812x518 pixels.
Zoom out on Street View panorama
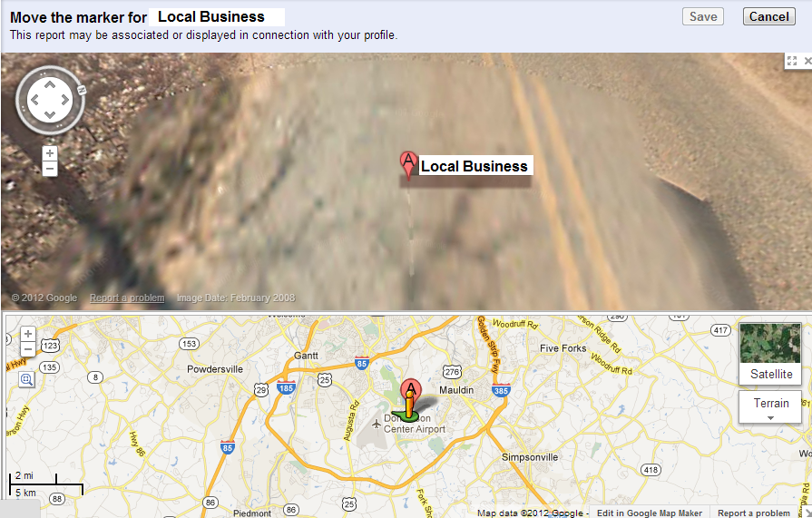click(50, 169)
